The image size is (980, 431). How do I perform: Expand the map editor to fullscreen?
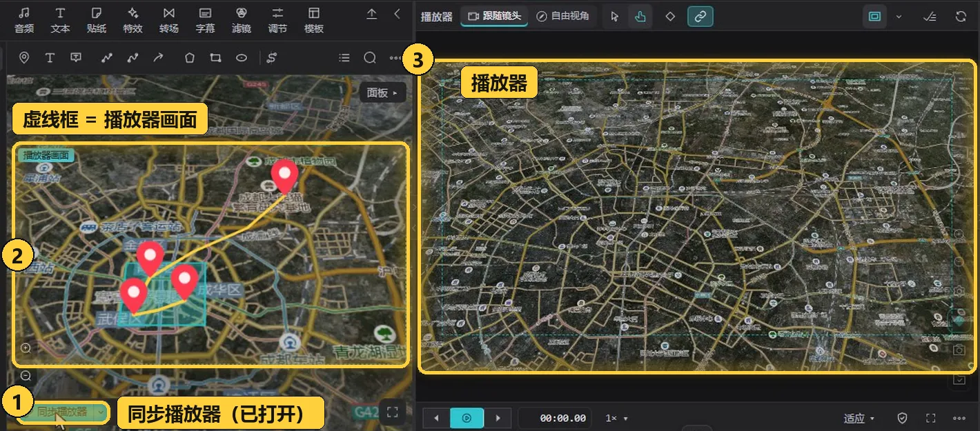pyautogui.click(x=393, y=412)
